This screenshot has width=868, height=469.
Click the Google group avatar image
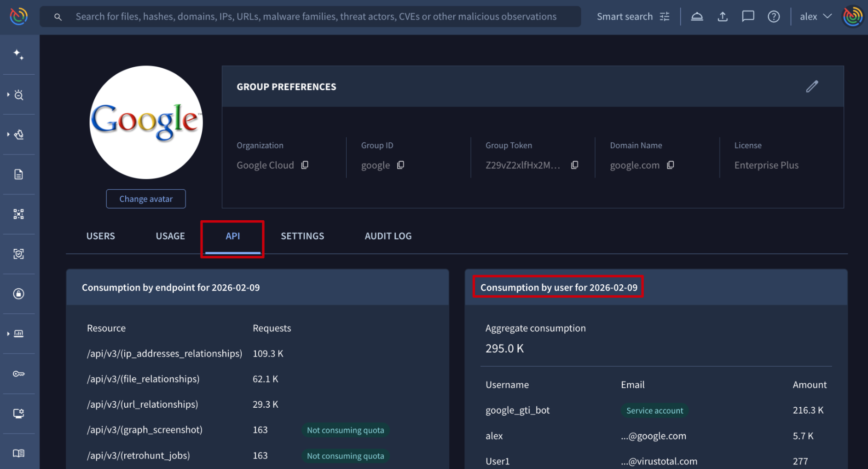pos(146,122)
